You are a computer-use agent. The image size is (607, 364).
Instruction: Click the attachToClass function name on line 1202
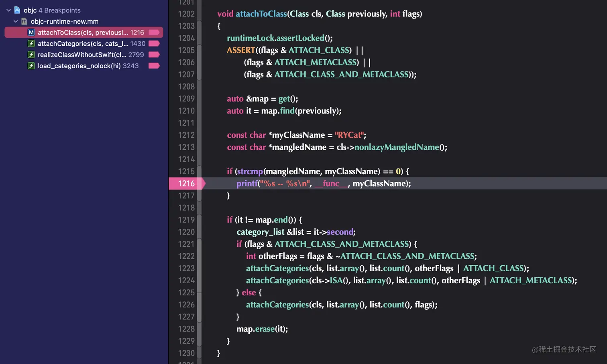click(x=261, y=14)
